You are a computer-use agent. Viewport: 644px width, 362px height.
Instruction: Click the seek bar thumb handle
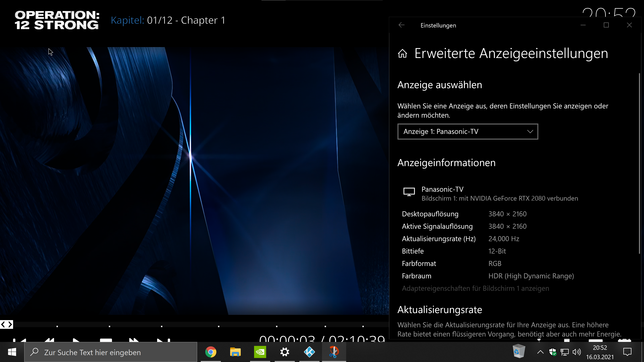pos(7,324)
